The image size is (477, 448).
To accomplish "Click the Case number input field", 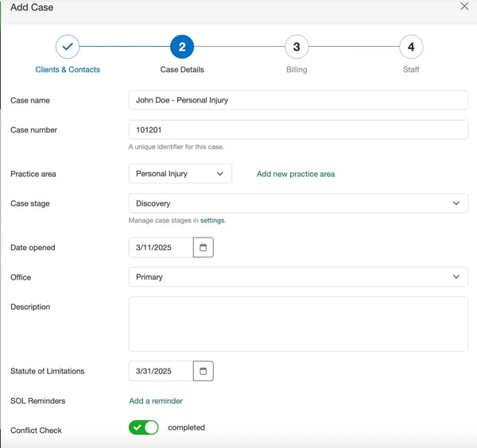I will point(297,129).
